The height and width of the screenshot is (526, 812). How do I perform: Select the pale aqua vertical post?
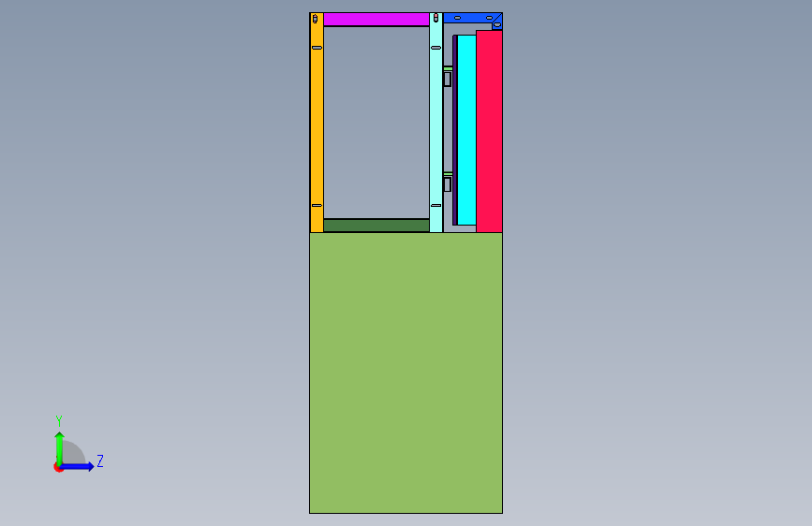click(436, 123)
